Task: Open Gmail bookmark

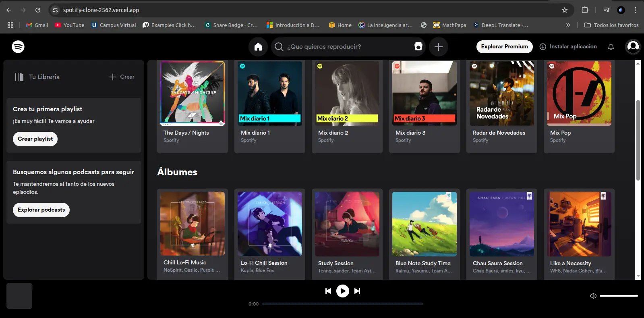Action: click(x=37, y=25)
